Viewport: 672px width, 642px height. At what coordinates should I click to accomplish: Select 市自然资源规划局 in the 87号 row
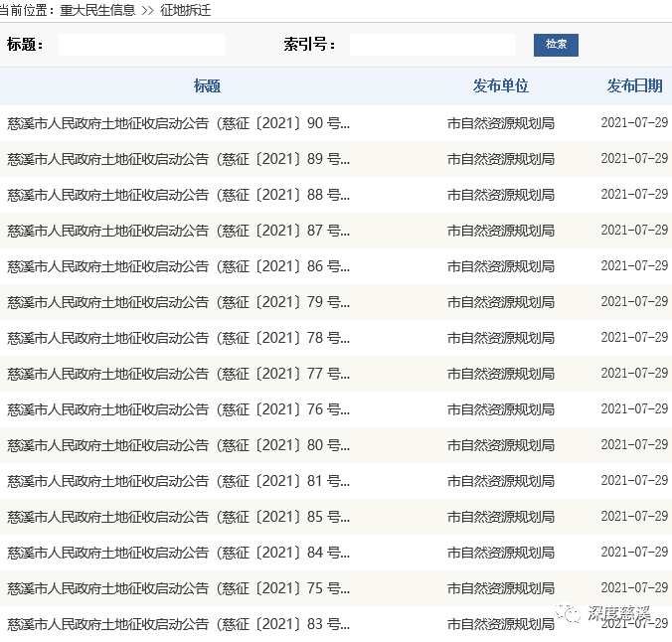click(x=501, y=231)
